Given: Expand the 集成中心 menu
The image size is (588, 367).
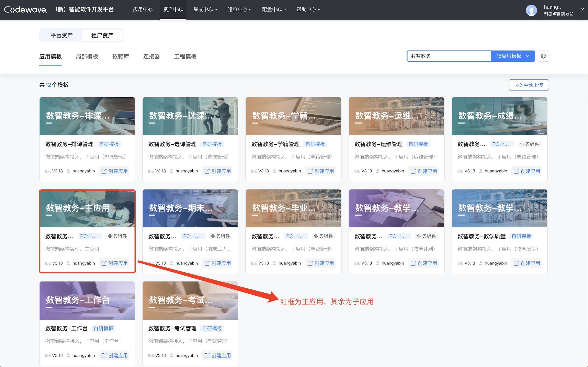Looking at the screenshot, I should (205, 9).
